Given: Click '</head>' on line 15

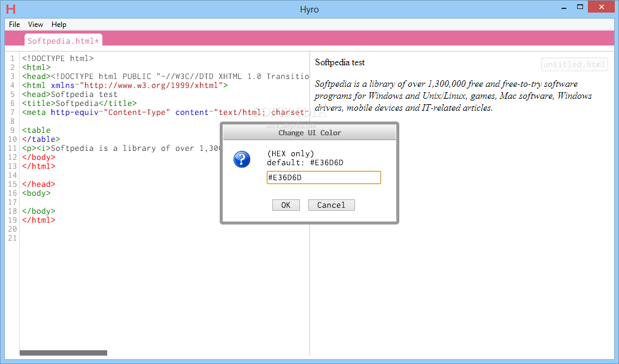Looking at the screenshot, I should (x=39, y=184).
